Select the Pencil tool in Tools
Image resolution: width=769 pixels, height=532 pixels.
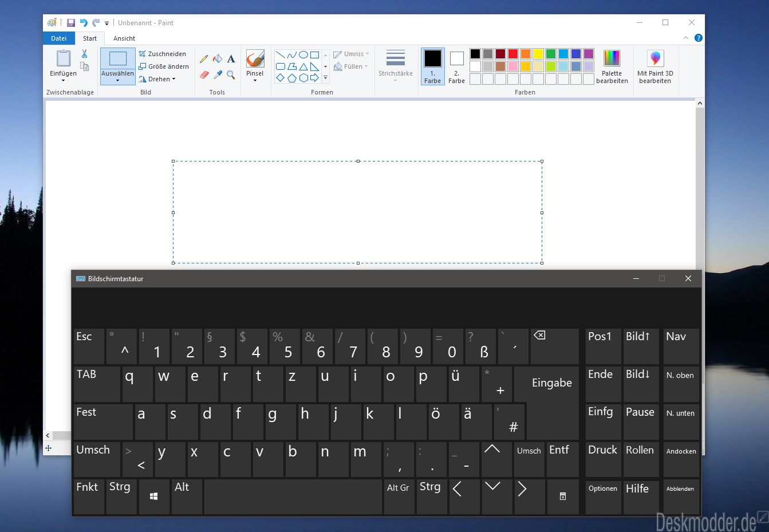[204, 59]
